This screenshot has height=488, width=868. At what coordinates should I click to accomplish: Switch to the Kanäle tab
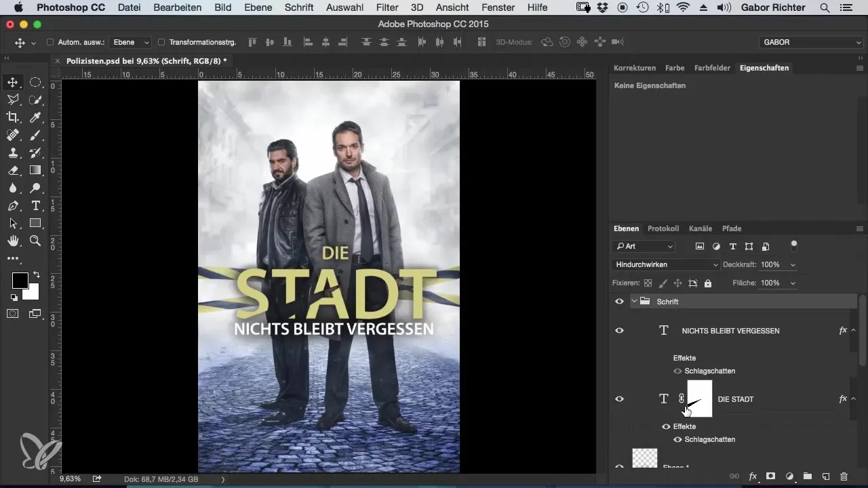[x=701, y=228]
